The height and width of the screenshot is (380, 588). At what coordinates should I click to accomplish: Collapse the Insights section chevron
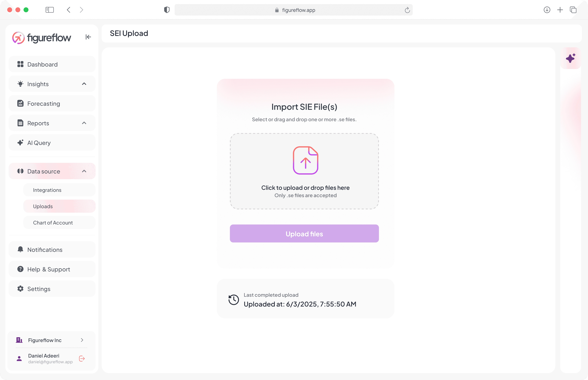coord(84,84)
